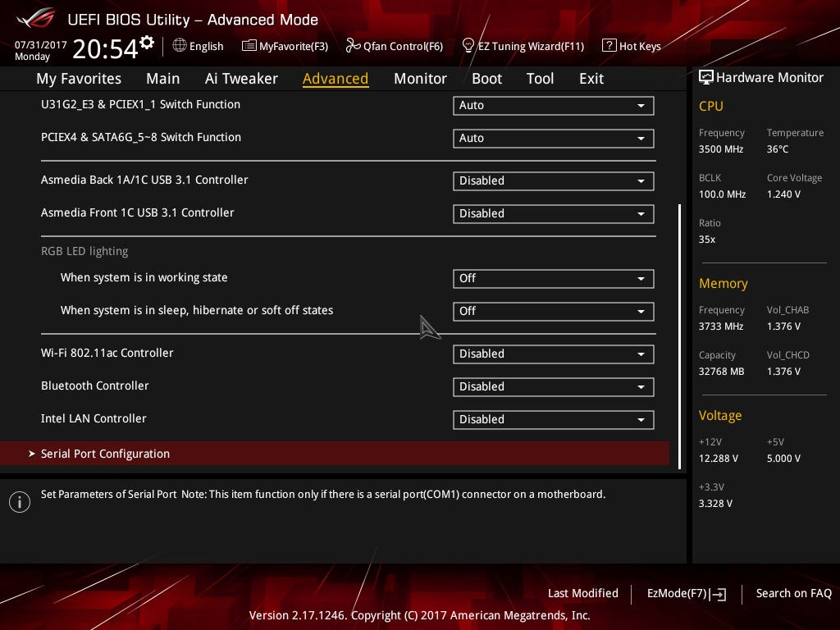Open PCIEX4 & SATA6G_5~8 Switch Function dropdown
840x630 pixels.
click(554, 138)
